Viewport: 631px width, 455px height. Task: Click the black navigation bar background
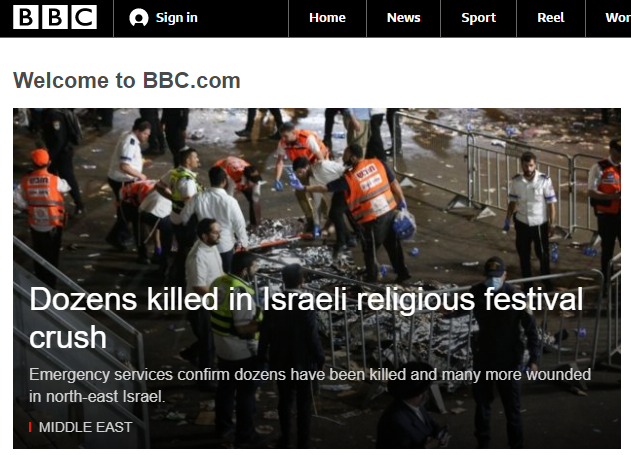pyautogui.click(x=243, y=19)
